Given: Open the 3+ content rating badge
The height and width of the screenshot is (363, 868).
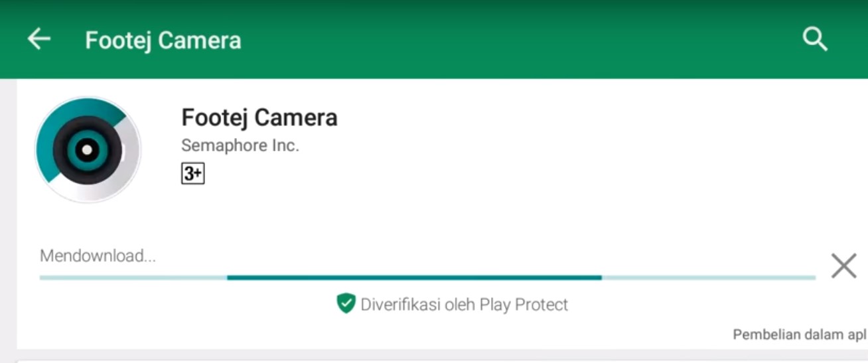Looking at the screenshot, I should tap(192, 174).
